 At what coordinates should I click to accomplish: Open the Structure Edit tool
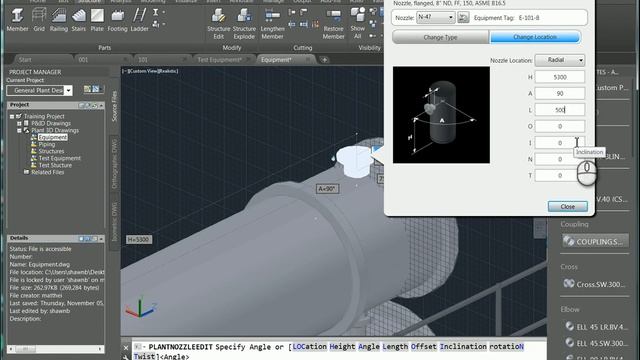coord(218,24)
